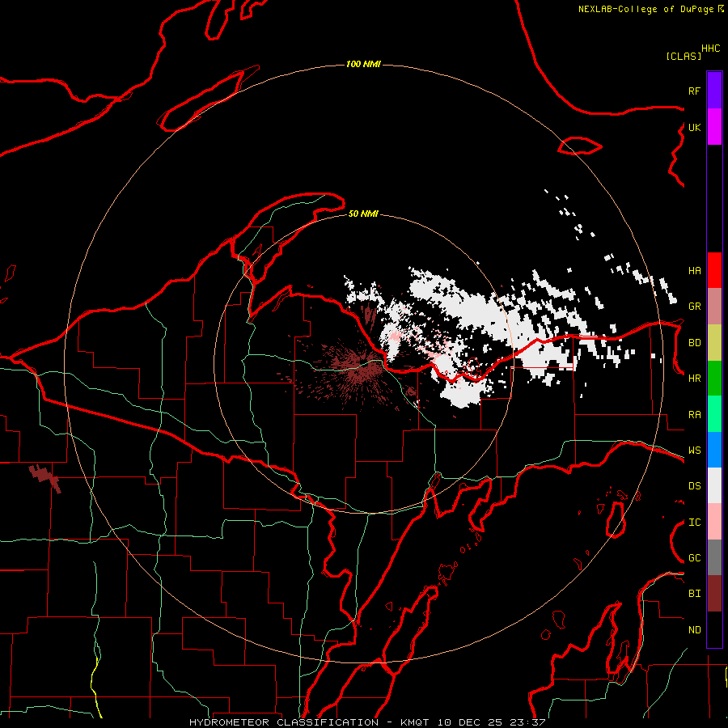Click the 'BD' legend label
The image size is (728, 728).
pyautogui.click(x=694, y=343)
